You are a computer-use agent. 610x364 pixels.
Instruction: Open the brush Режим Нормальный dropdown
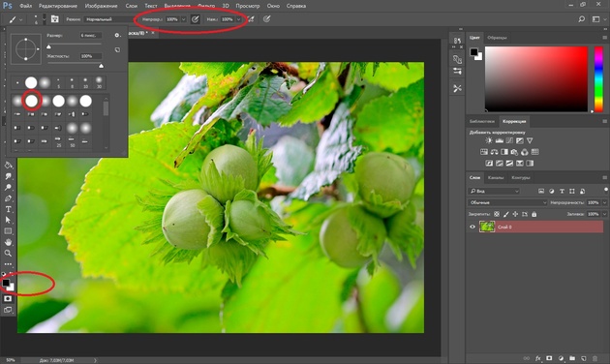coord(107,19)
